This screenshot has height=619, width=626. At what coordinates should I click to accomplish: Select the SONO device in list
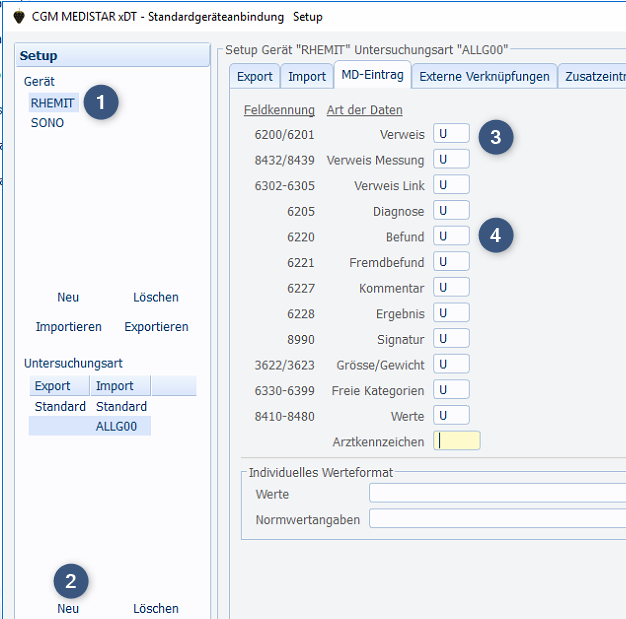(x=47, y=123)
